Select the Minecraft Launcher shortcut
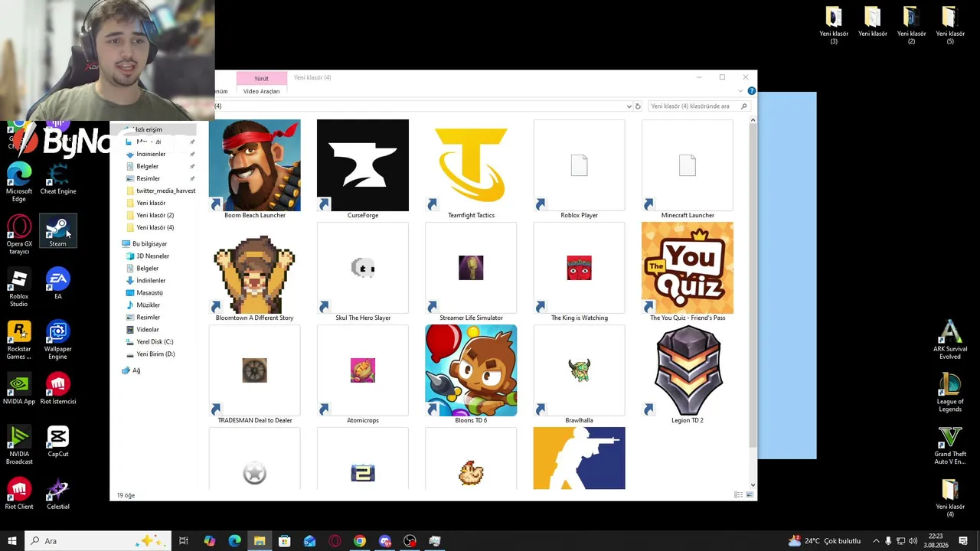This screenshot has height=551, width=980. [x=688, y=170]
